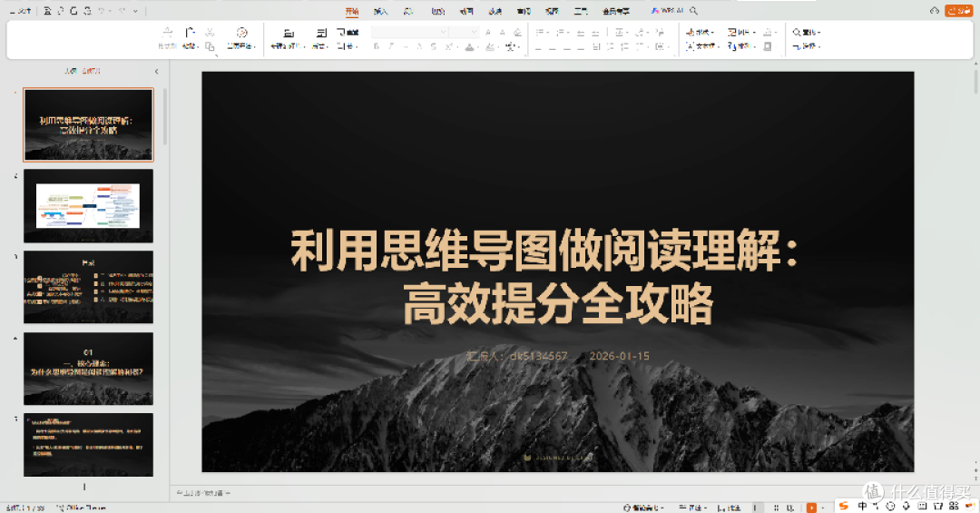Insert a 文本框 text box

(702, 46)
